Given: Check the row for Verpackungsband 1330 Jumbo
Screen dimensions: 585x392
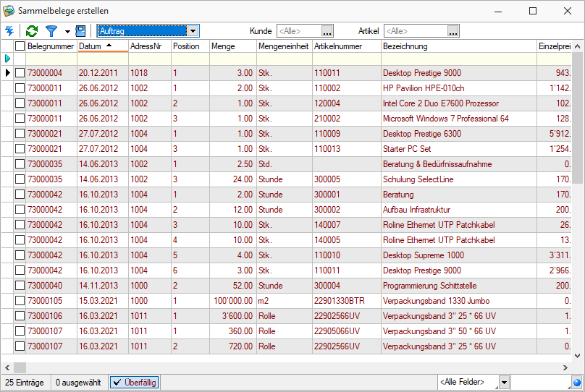Looking at the screenshot, I should point(20,301).
